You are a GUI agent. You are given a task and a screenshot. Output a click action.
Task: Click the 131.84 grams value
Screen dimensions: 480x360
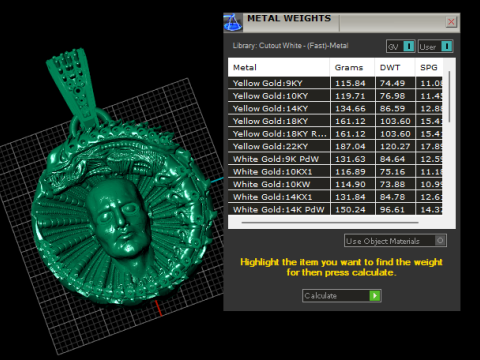pyautogui.click(x=350, y=197)
